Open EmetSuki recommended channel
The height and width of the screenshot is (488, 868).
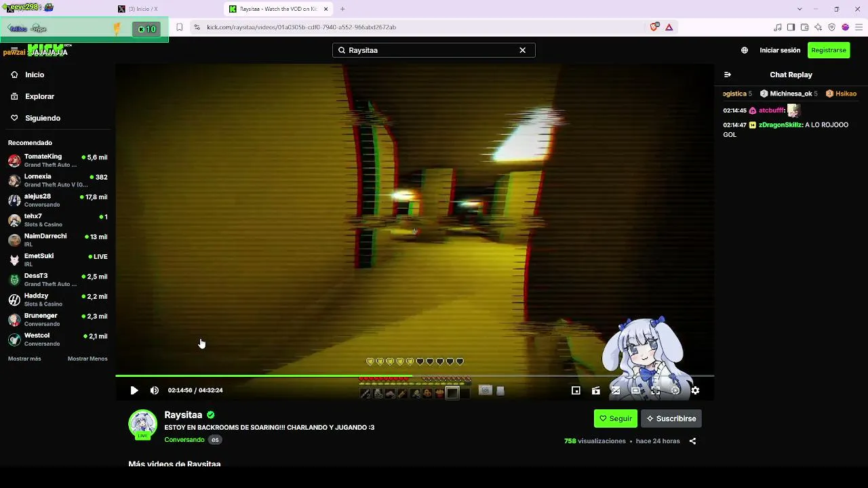[58, 260]
